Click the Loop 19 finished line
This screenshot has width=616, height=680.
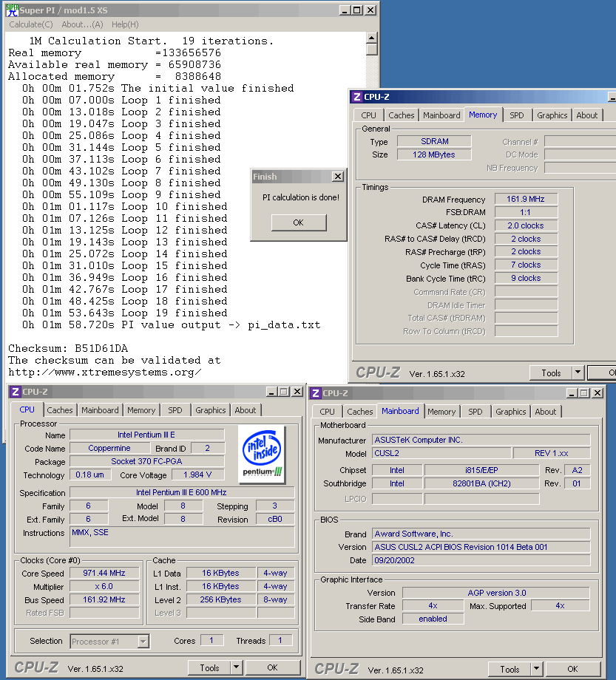pos(124,313)
